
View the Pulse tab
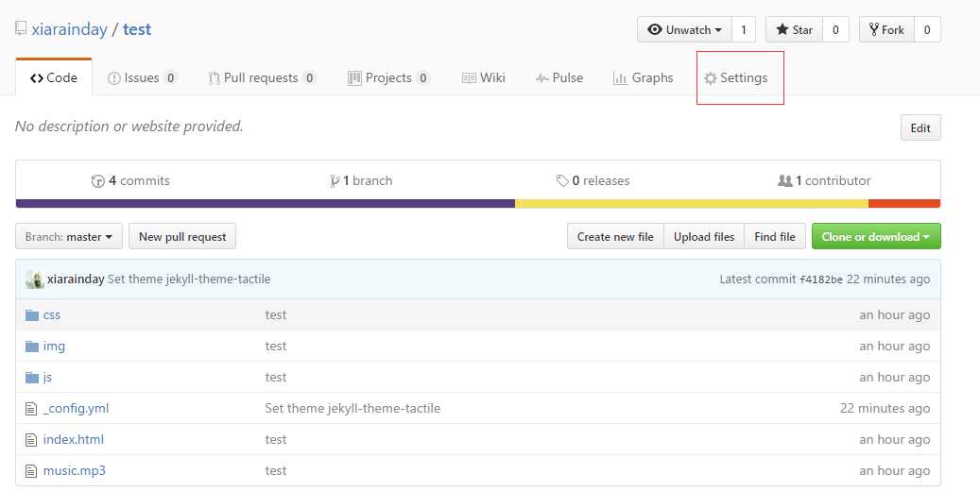coord(559,77)
